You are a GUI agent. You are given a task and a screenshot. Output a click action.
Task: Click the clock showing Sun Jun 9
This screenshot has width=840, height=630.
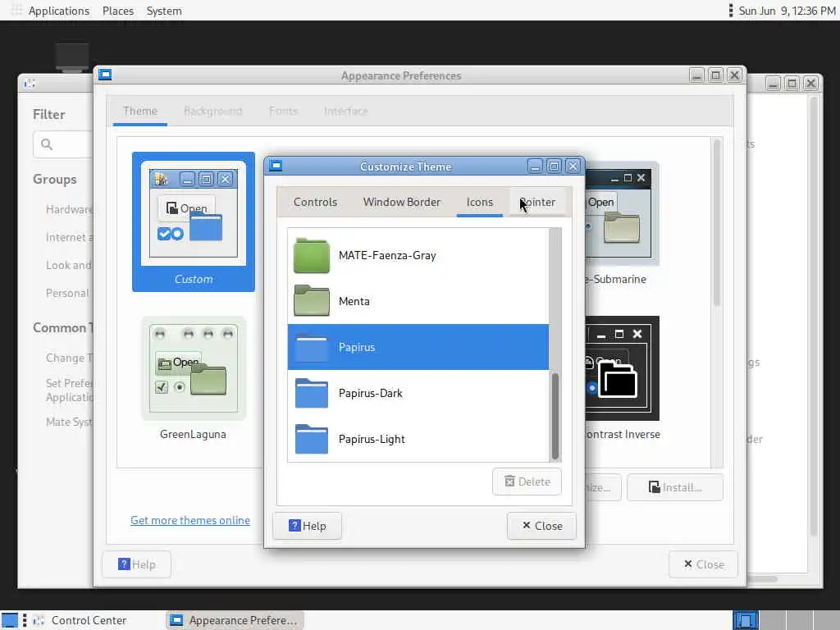[x=787, y=11]
